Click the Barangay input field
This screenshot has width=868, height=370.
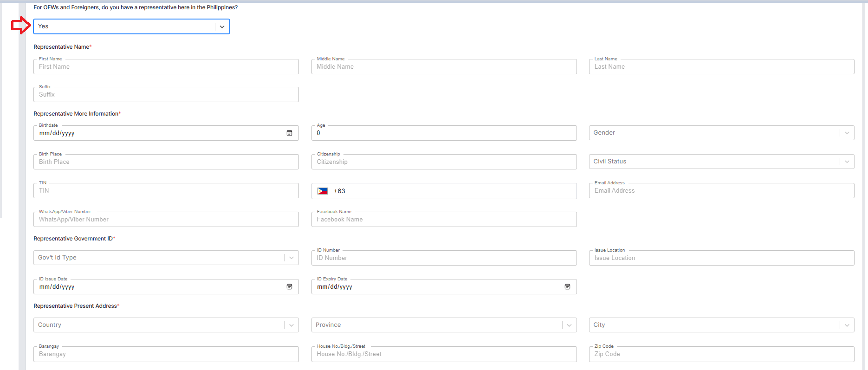166,354
